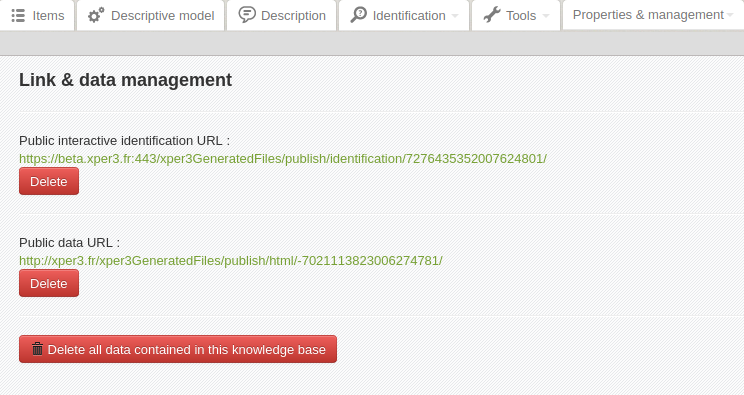Expand the Properties & management dropdown arrow
The image size is (744, 395).
730,16
